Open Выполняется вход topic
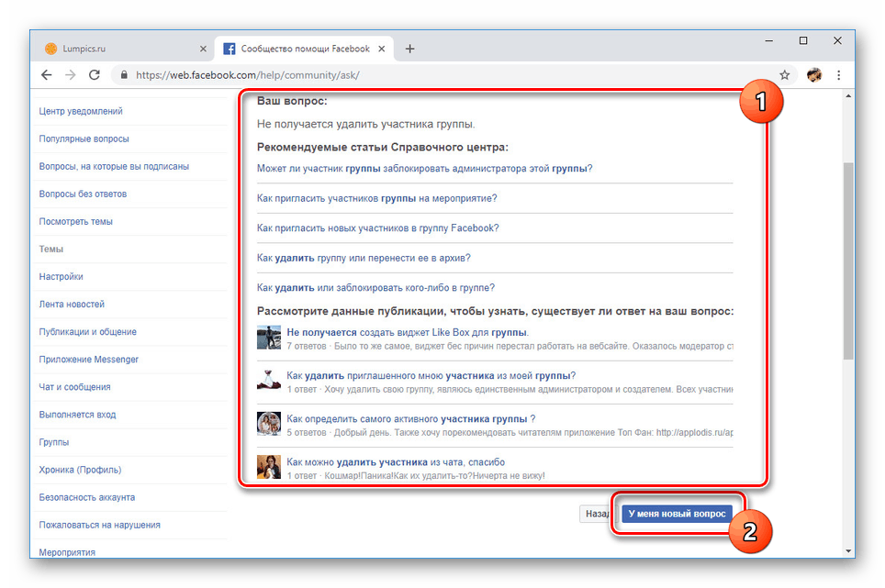Image resolution: width=885 pixels, height=588 pixels. [x=77, y=415]
